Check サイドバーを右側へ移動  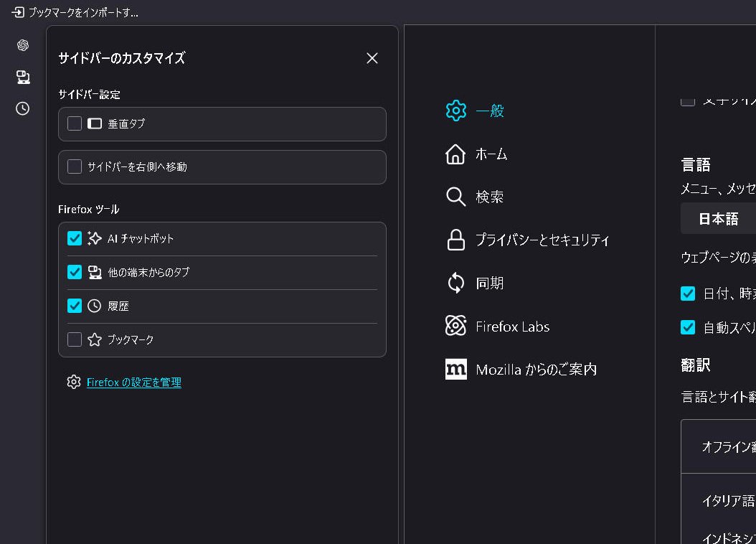pyautogui.click(x=74, y=167)
